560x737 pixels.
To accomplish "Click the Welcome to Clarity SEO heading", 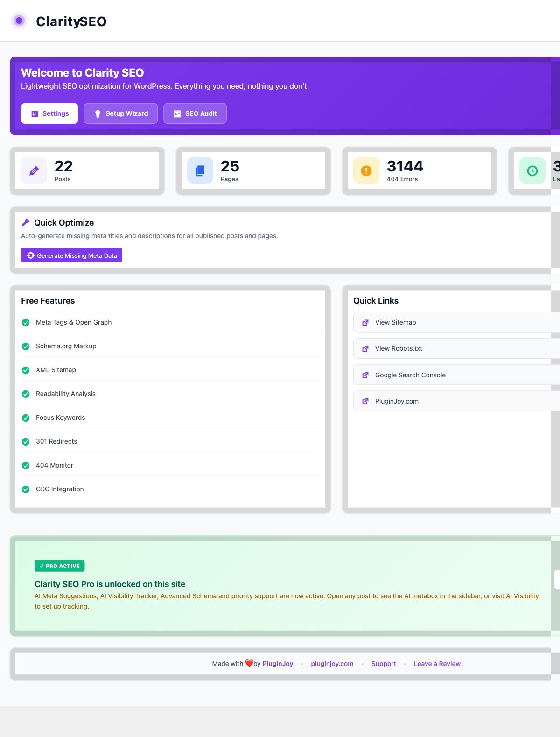I will coord(82,73).
